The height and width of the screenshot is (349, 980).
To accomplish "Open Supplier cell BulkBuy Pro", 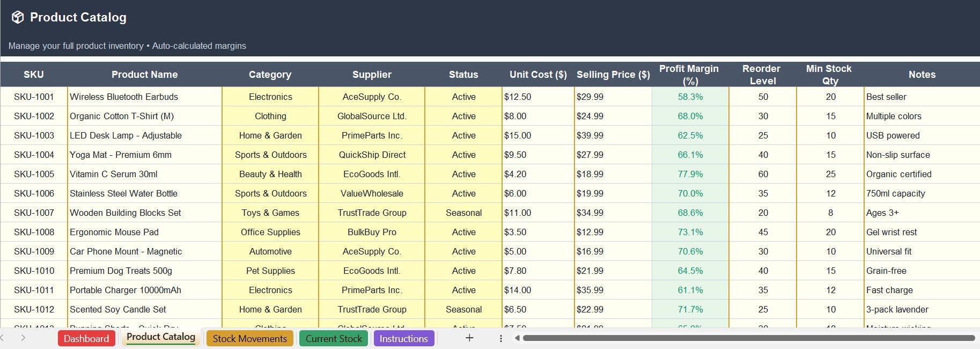I will 372,232.
